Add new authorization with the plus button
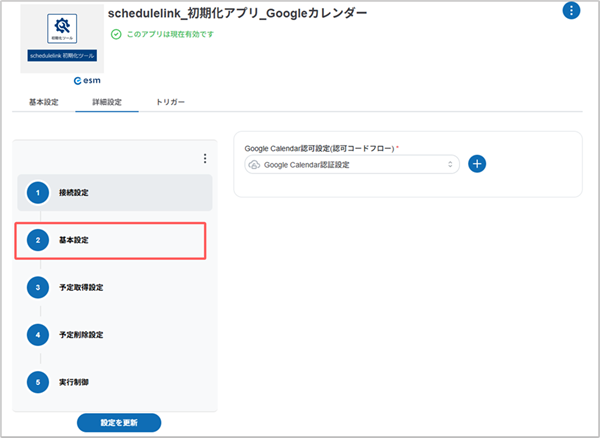 click(x=477, y=164)
